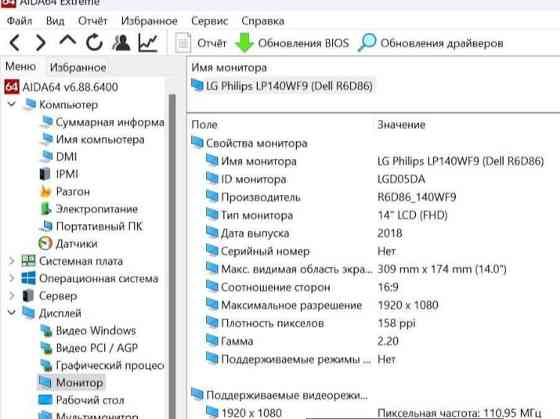Click the Электропитание power icon
The width and height of the screenshot is (560, 419).
[x=46, y=209]
